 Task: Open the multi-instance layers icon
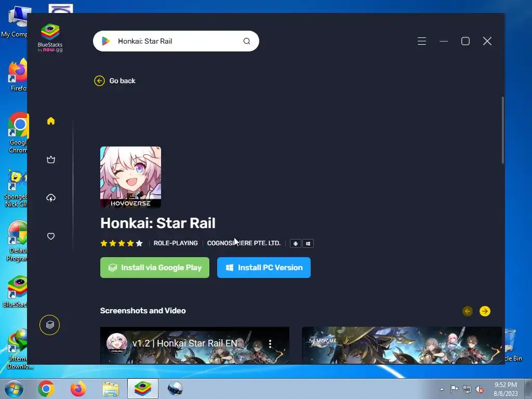click(x=49, y=325)
